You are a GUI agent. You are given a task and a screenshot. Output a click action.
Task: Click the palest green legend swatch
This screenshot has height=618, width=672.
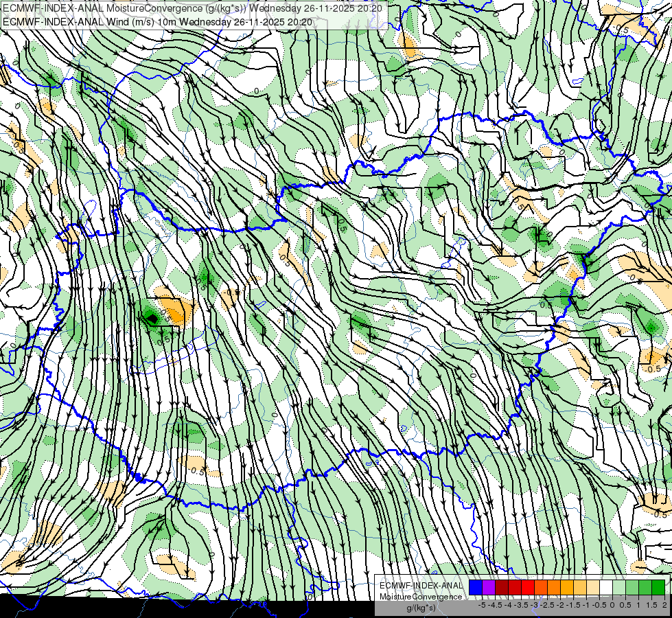pos(619,588)
